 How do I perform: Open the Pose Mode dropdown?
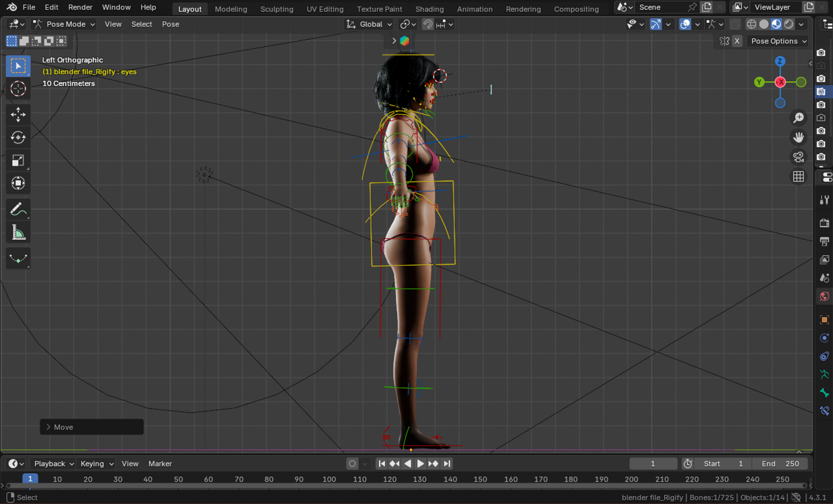point(64,24)
